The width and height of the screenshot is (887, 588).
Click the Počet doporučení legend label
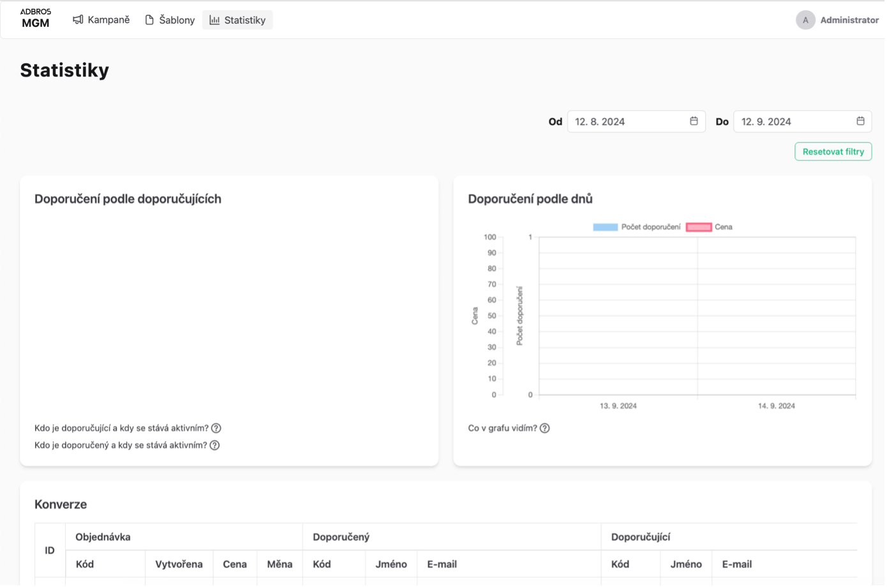click(651, 227)
